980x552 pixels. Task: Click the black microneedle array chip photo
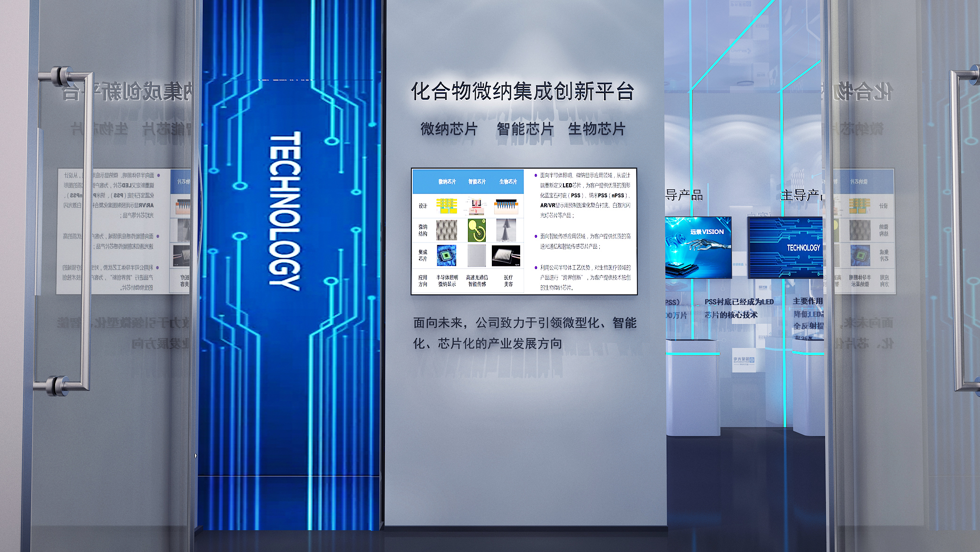pos(506,256)
